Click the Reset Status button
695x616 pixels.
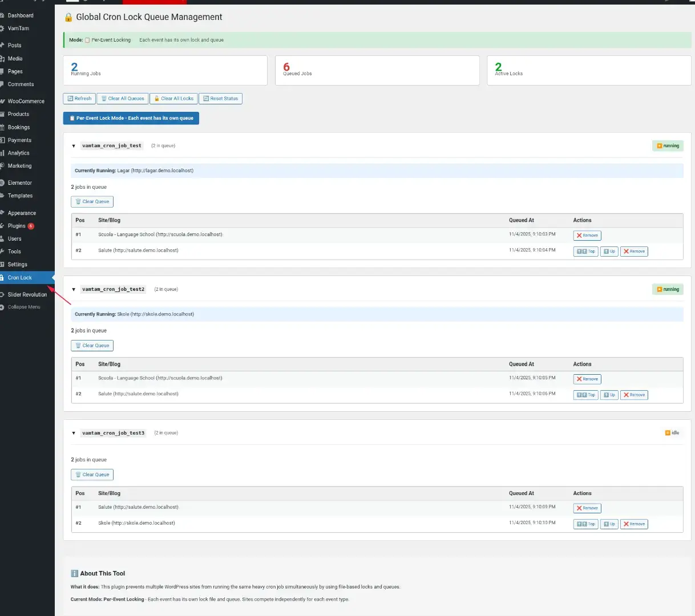(220, 99)
